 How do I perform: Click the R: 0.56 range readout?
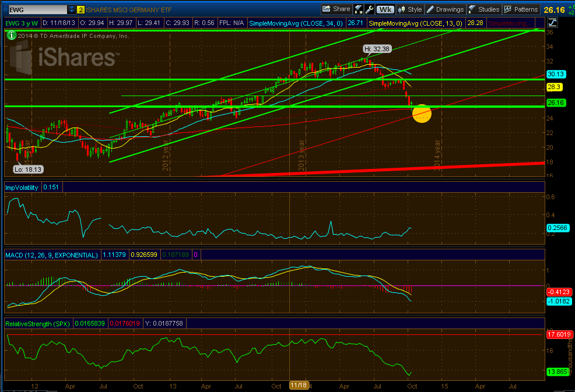tap(205, 23)
